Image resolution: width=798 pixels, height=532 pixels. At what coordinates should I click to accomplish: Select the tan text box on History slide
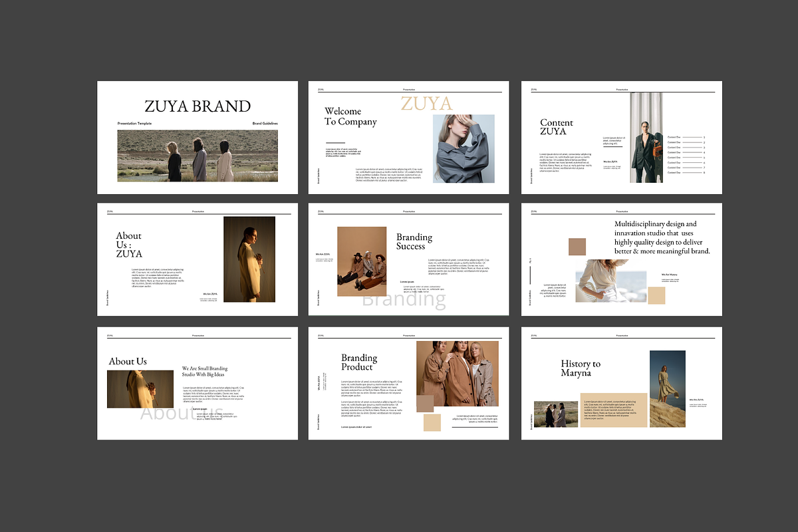(614, 410)
